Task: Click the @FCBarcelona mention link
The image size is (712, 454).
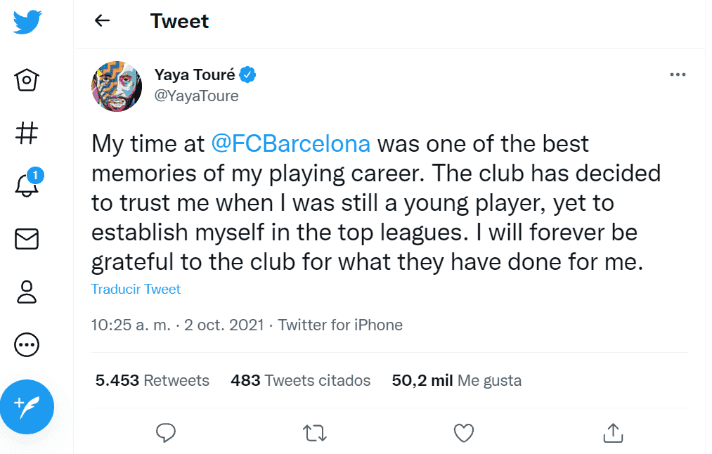Action: pos(290,143)
